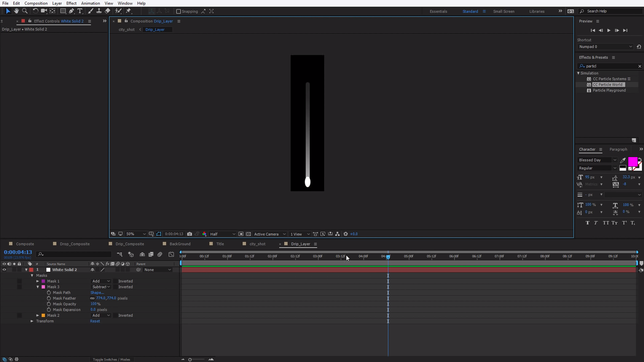This screenshot has width=644, height=362.
Task: Toggle the Snapping checkbox
Action: (x=179, y=11)
